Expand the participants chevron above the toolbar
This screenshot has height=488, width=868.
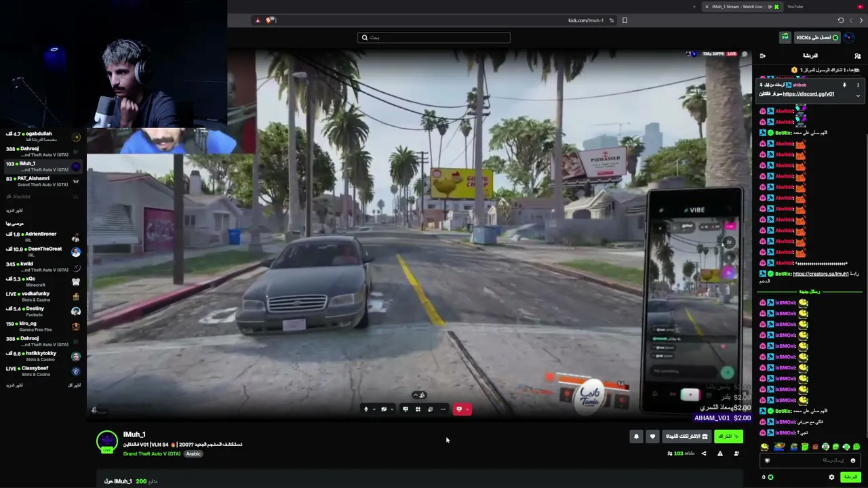tap(416, 395)
